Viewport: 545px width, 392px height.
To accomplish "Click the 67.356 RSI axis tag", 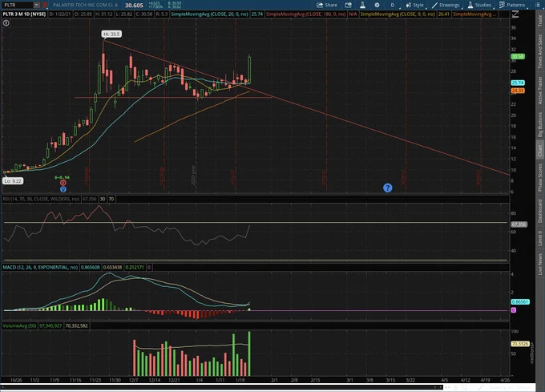I will [519, 224].
